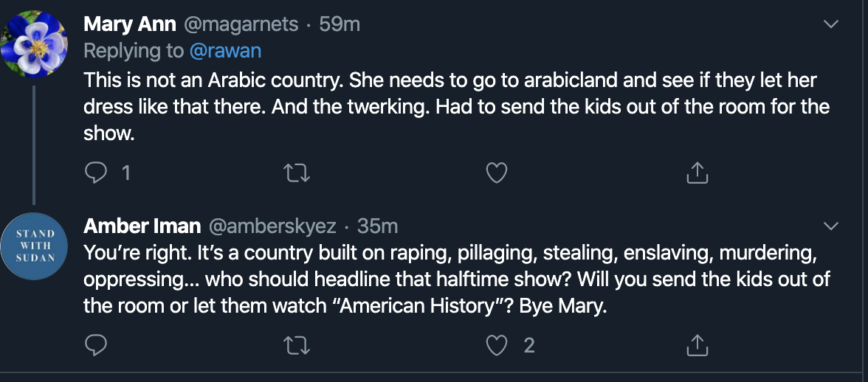868x382 pixels.
Task: Open more options for Amber Iman's tweet
Action: [x=831, y=225]
